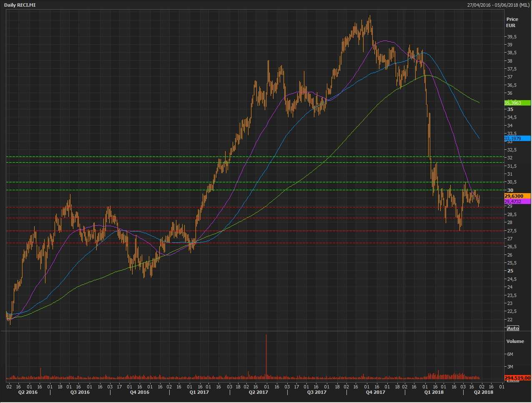Select the green 35,3963 moving average tag

point(517,103)
